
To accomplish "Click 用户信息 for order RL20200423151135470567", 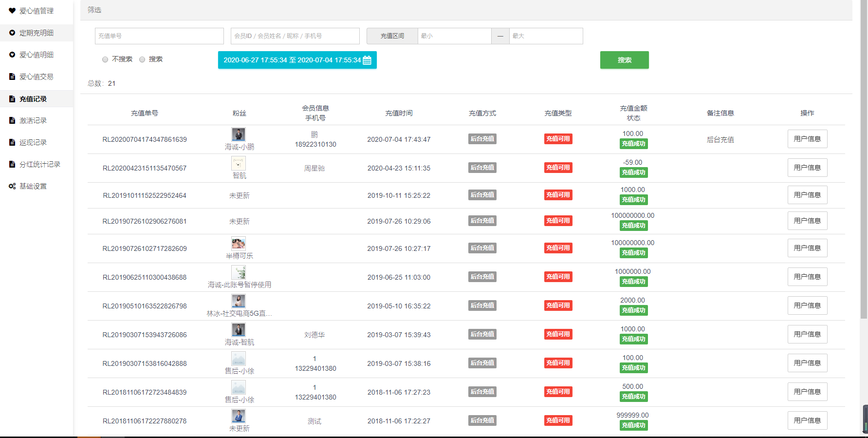I will click(x=807, y=168).
